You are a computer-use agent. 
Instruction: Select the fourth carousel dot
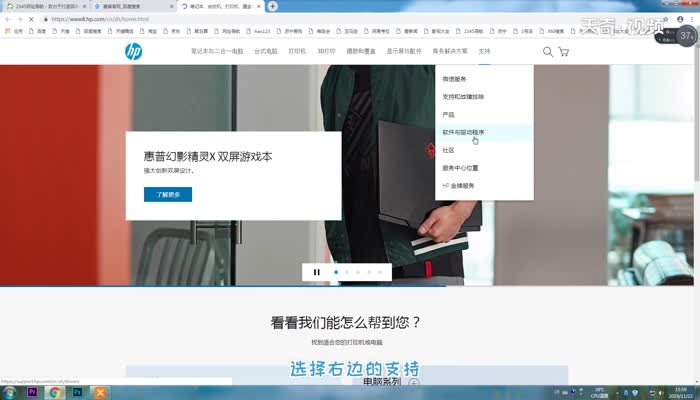coord(369,272)
